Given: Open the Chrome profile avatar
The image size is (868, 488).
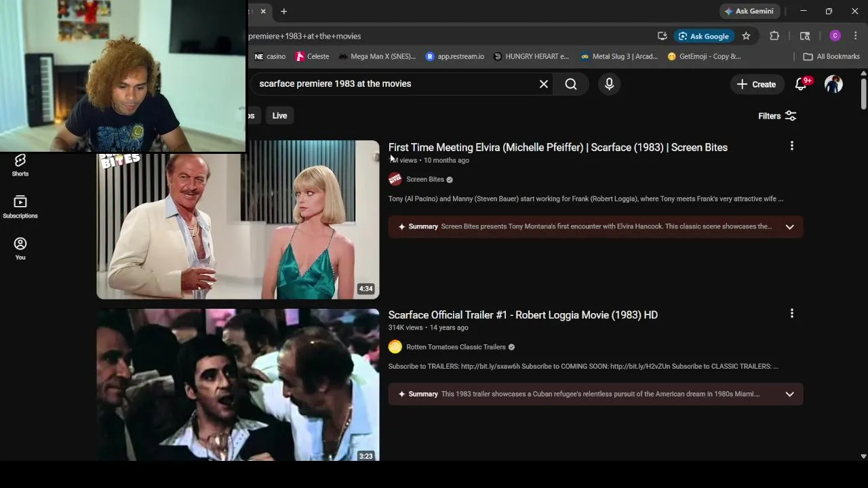Looking at the screenshot, I should (835, 36).
